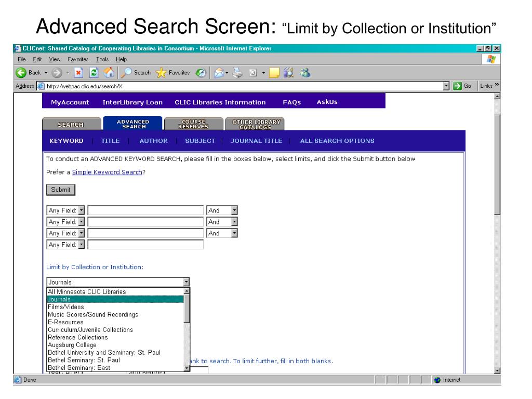Open first Any Field dropdown

pos(81,210)
